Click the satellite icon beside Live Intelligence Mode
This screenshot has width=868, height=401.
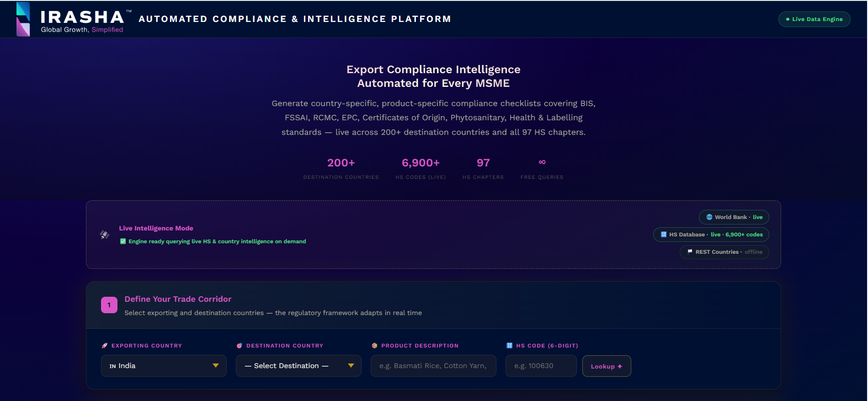[x=105, y=235]
